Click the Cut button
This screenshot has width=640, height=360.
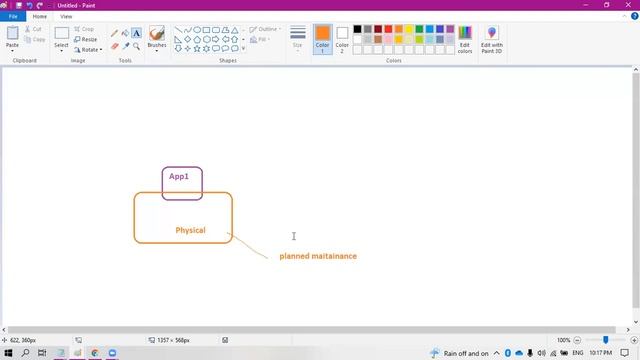pos(33,29)
